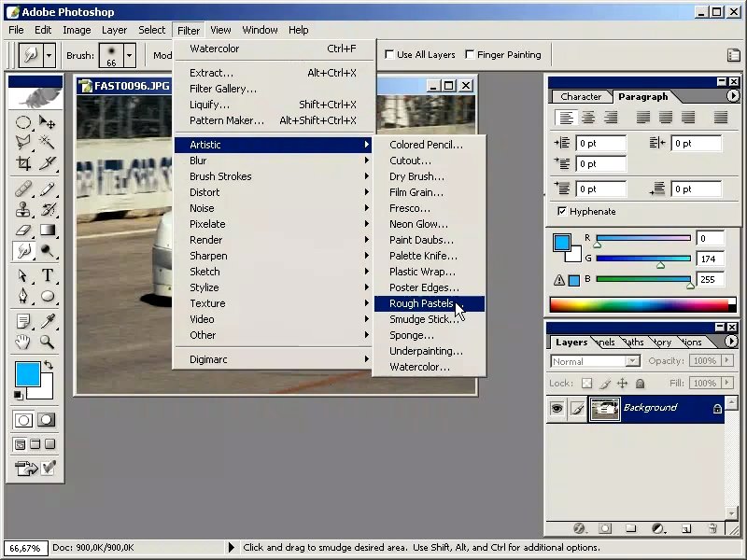
Task: Select the Pencil tool
Action: [x=48, y=189]
